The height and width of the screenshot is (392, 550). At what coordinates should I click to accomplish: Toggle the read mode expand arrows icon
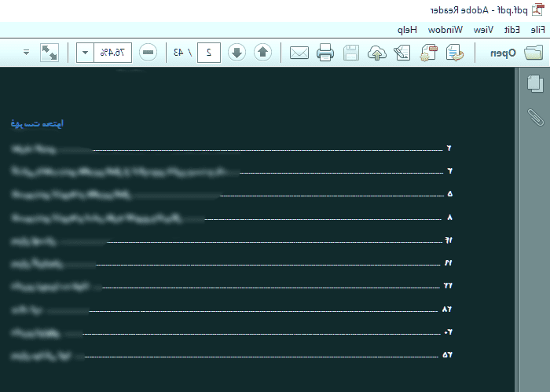click(49, 53)
